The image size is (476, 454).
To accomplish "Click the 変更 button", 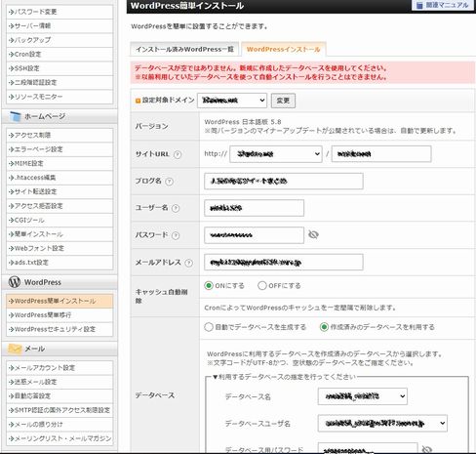I will click(283, 101).
